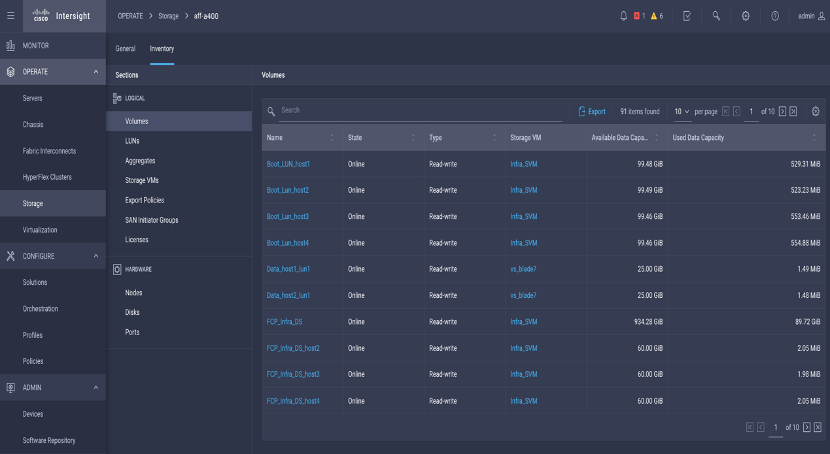The height and width of the screenshot is (454, 830).
Task: Go to next page of volumes
Action: click(782, 111)
